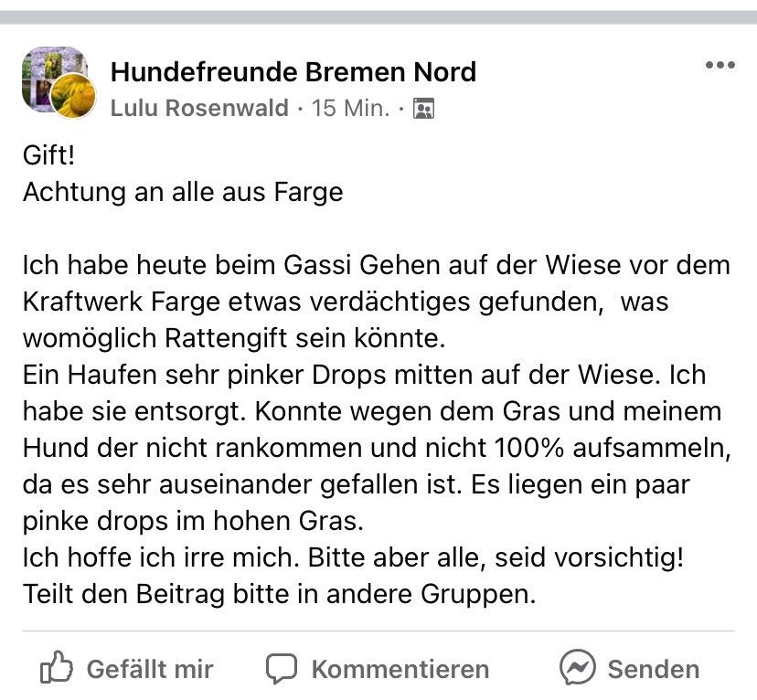Click the Messenger arrow icon next to Senden
The height and width of the screenshot is (700, 757).
(x=579, y=668)
